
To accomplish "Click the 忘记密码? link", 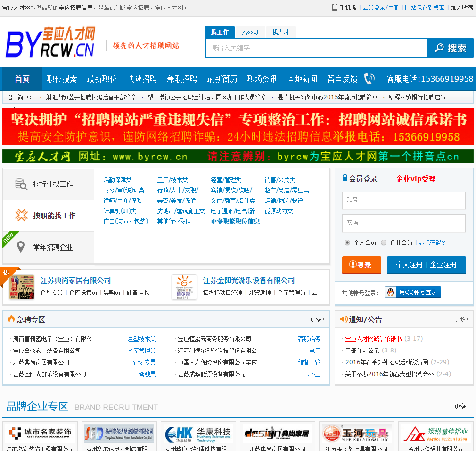I will coord(432,242).
